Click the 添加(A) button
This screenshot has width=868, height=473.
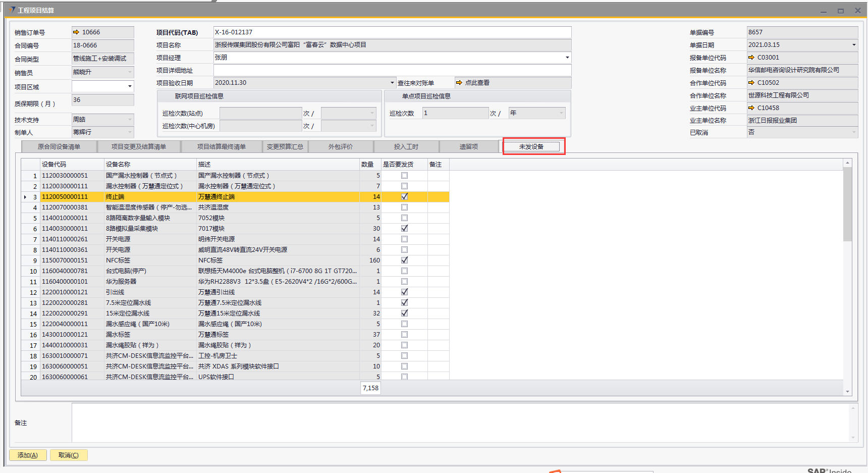pyautogui.click(x=28, y=455)
